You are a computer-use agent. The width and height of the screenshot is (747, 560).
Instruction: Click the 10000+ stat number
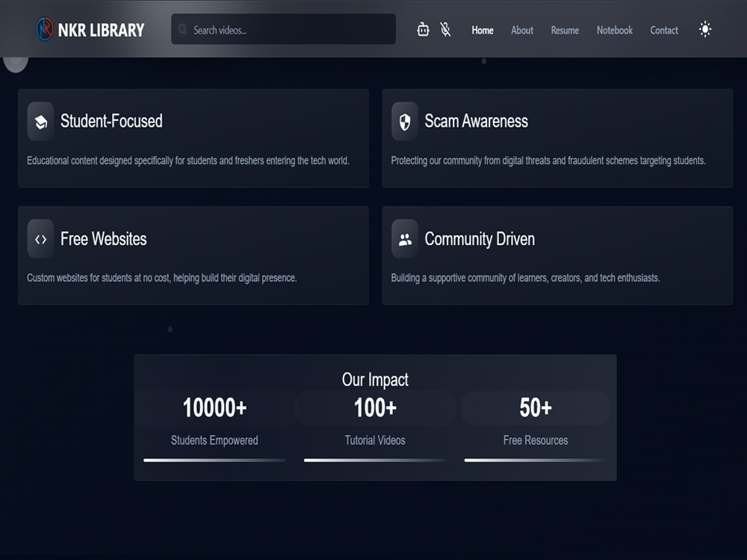pyautogui.click(x=215, y=408)
